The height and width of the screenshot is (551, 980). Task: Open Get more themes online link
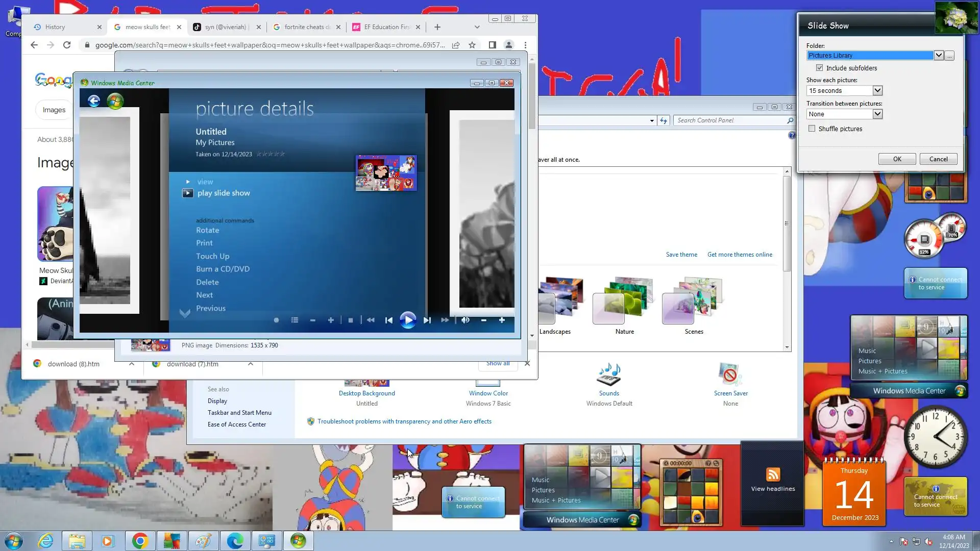(x=740, y=255)
